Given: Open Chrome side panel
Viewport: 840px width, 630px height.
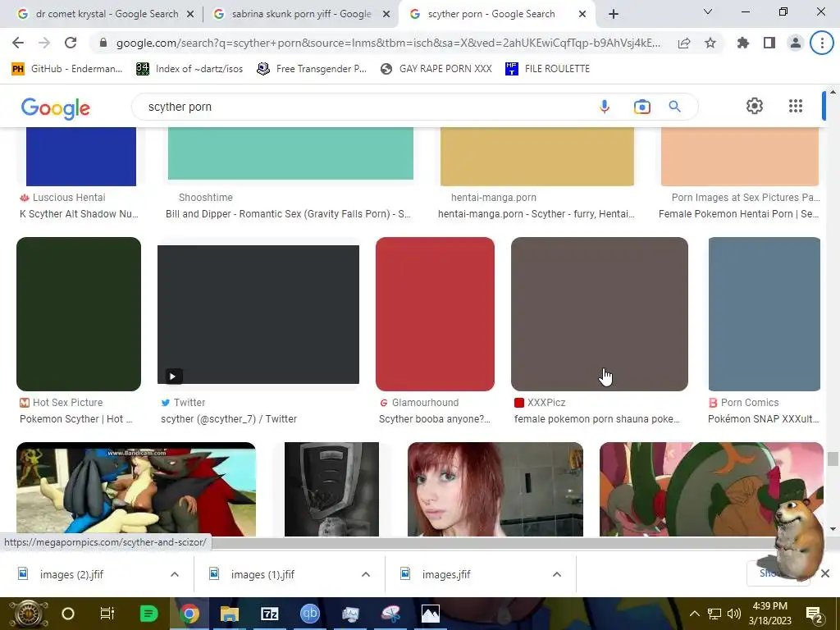Looking at the screenshot, I should tap(769, 43).
